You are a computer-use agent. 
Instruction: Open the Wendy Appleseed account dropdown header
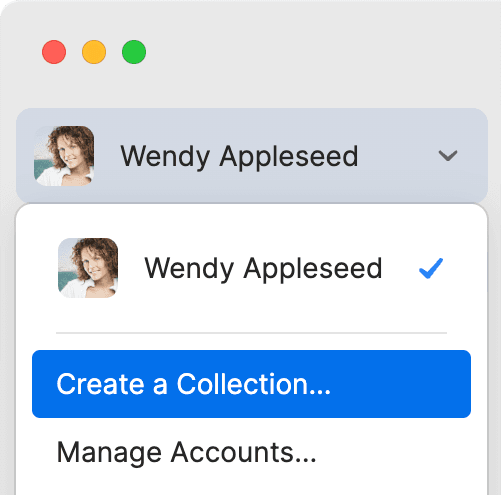coord(252,155)
